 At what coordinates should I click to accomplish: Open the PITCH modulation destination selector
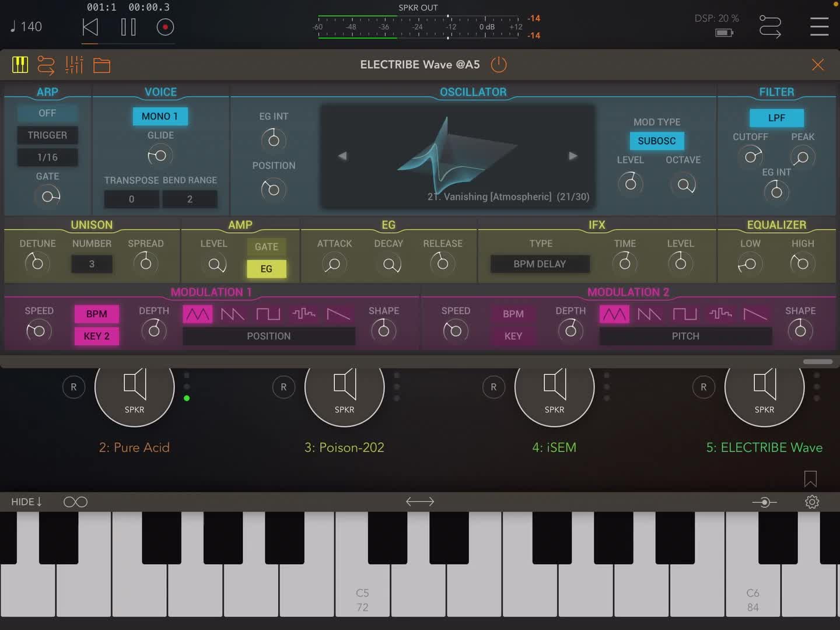pyautogui.click(x=685, y=336)
